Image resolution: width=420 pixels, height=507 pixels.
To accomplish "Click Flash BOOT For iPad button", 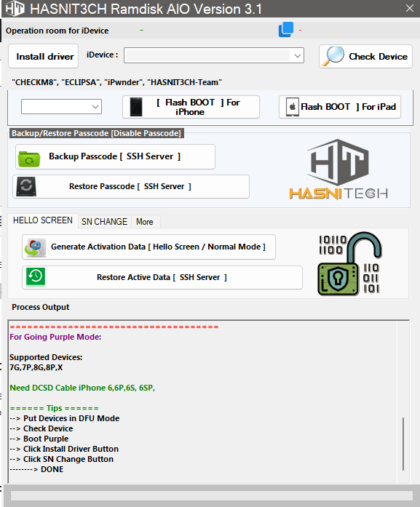I will click(340, 107).
